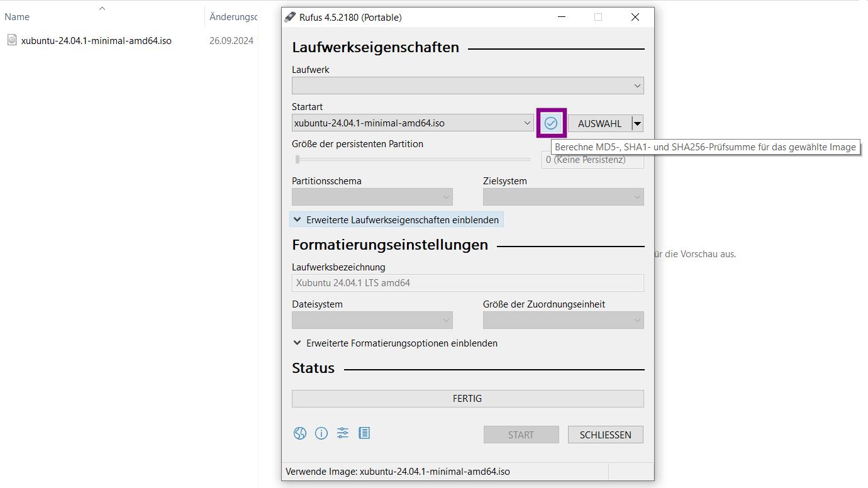Open the Partitionsschema dropdown
The height and width of the screenshot is (488, 868).
[372, 197]
